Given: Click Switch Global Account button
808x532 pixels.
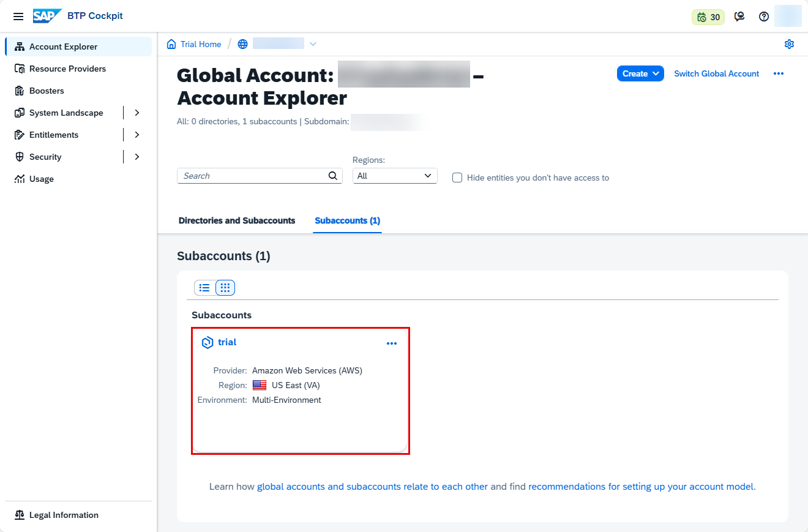Looking at the screenshot, I should [717, 73].
